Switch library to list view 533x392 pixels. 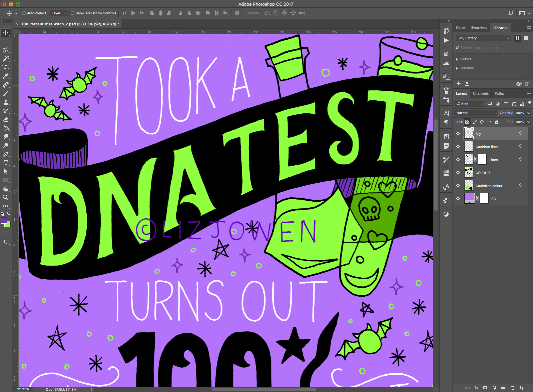coord(526,38)
